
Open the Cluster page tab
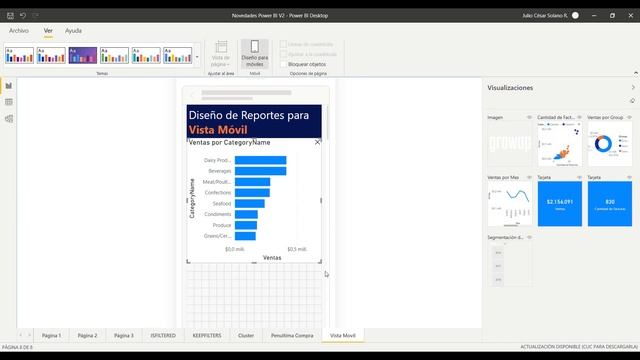point(246,336)
